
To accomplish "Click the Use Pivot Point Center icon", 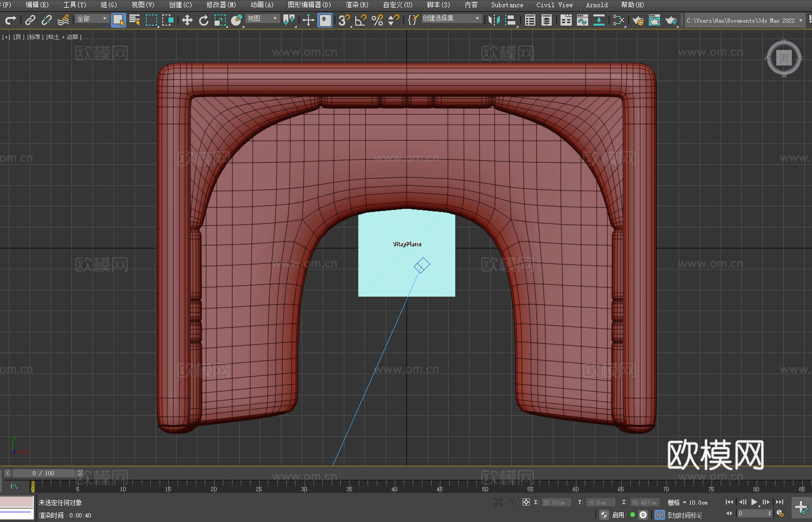I will pyautogui.click(x=289, y=20).
